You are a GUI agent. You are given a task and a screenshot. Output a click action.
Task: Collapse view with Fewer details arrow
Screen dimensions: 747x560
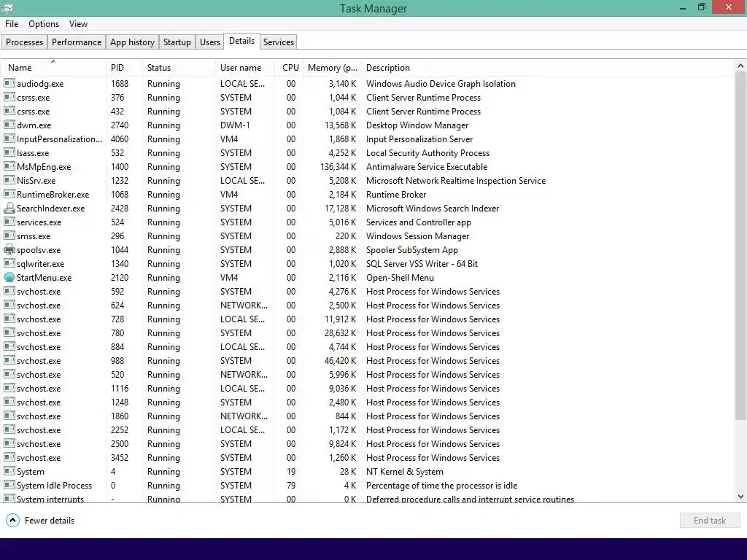coord(13,520)
